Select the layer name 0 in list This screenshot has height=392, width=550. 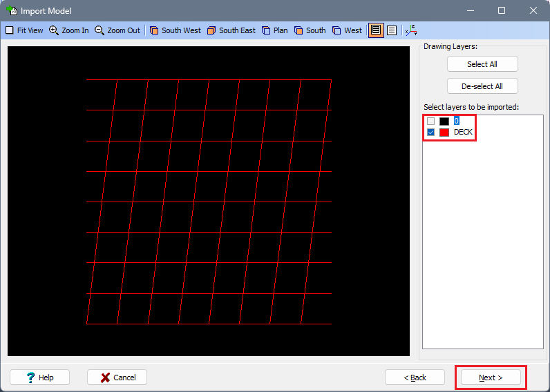(456, 121)
